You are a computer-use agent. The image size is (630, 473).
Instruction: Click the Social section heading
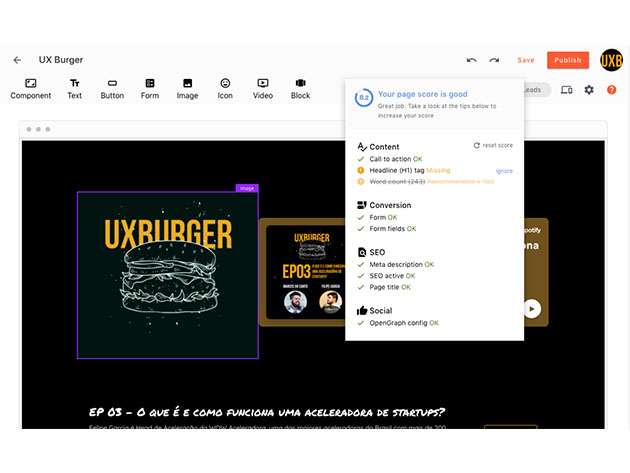(x=374, y=310)
